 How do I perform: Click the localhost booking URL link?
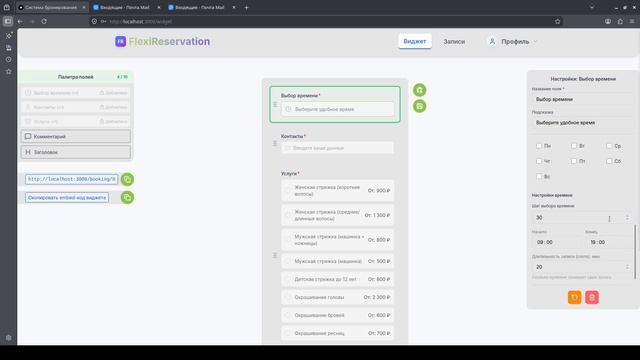tap(71, 179)
